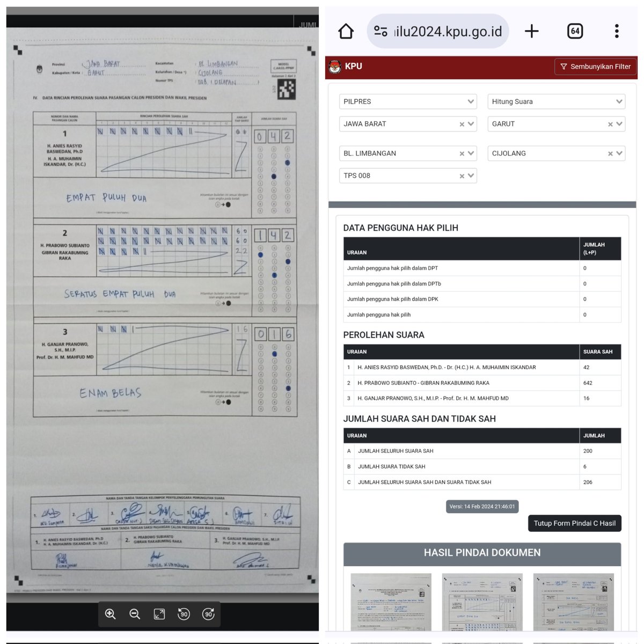The width and height of the screenshot is (644, 644).
Task: Click Tutup Form Pindai C Hasil button
Action: click(575, 523)
